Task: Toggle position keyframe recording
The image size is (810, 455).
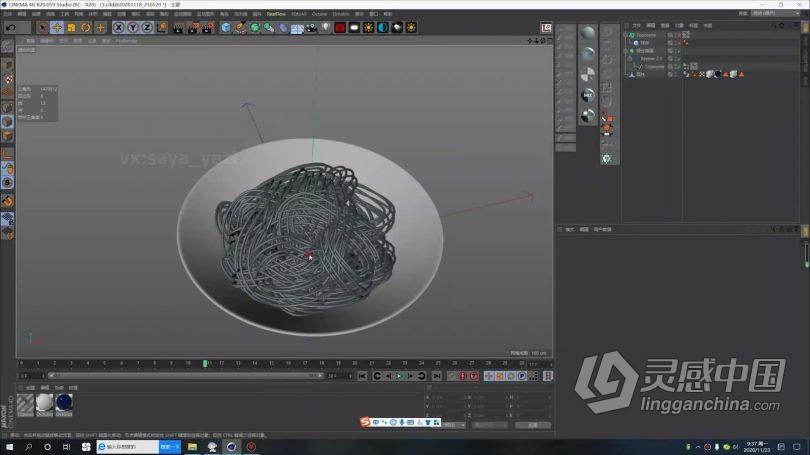Action: pyautogui.click(x=489, y=376)
